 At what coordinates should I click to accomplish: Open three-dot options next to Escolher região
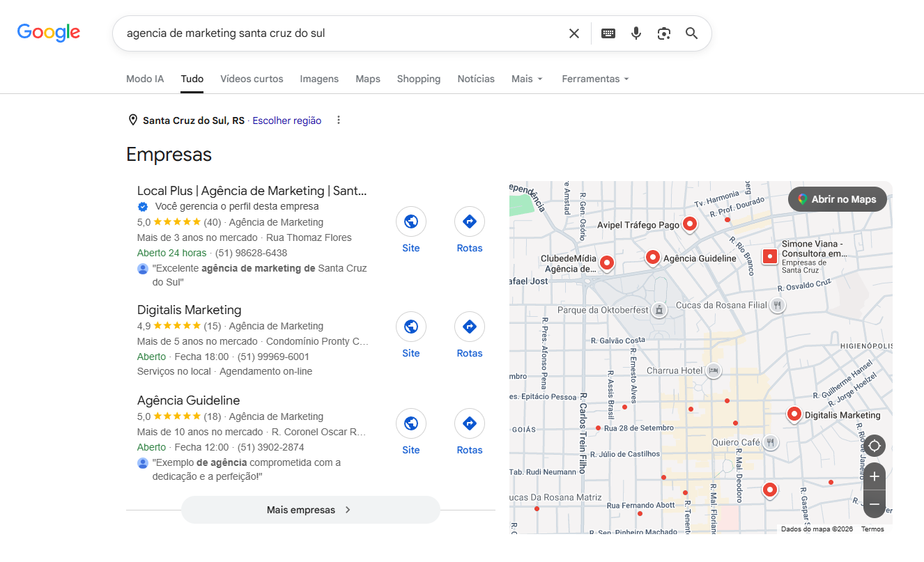339,120
